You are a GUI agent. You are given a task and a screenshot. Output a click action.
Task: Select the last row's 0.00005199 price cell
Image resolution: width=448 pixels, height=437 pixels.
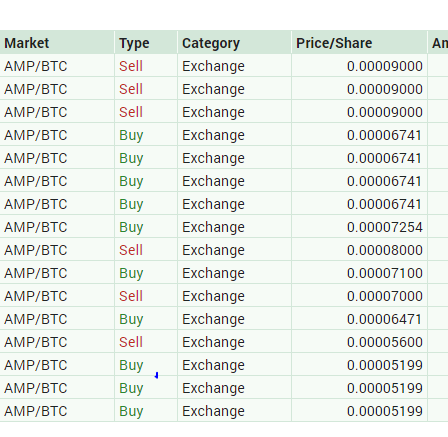point(359,411)
